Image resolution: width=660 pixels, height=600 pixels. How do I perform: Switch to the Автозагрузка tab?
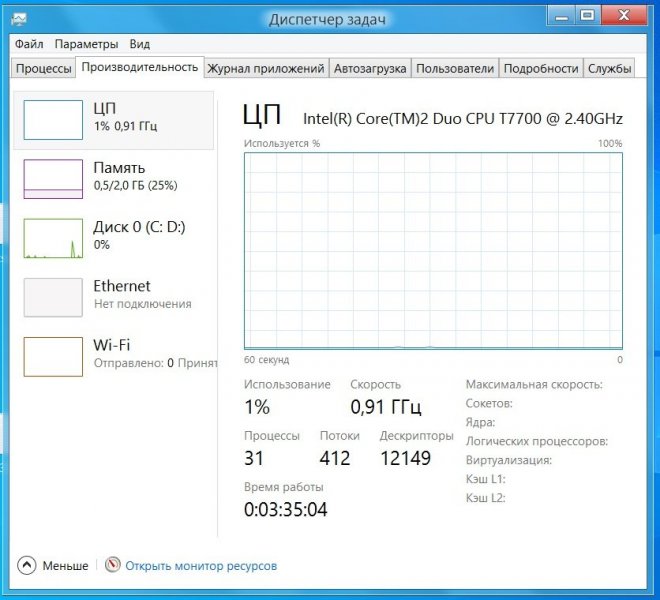pyautogui.click(x=370, y=68)
